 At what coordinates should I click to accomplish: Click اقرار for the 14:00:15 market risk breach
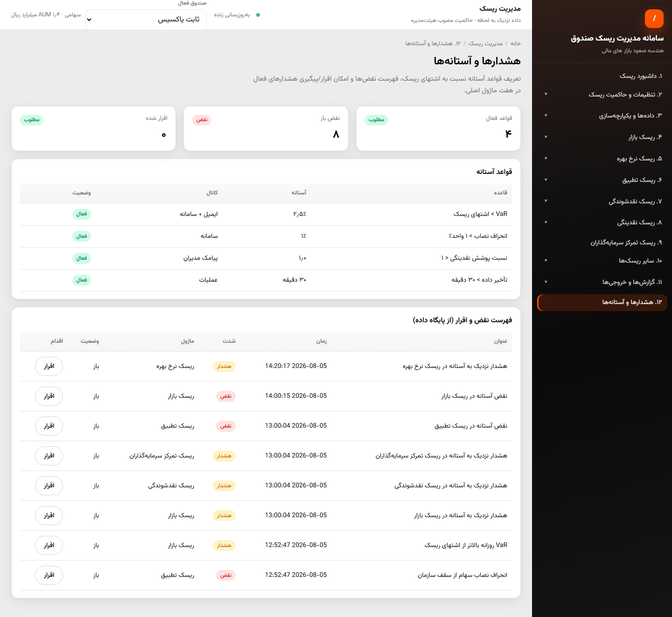(x=49, y=396)
